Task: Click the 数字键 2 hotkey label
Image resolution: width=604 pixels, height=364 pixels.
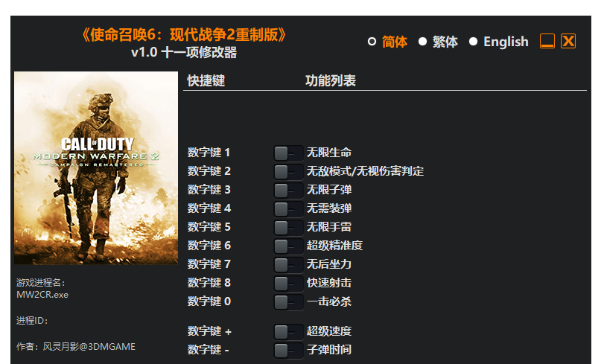Action: click(209, 171)
